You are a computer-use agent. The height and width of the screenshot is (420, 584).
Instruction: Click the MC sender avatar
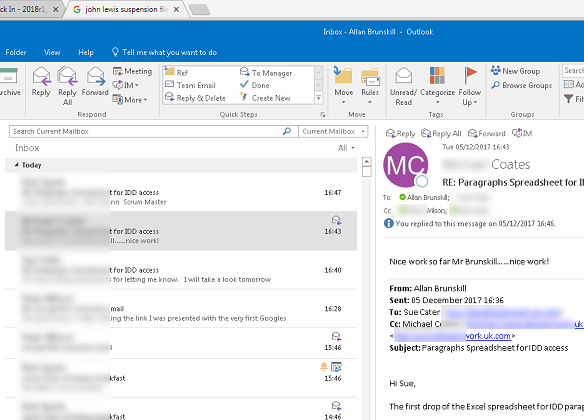tap(406, 165)
